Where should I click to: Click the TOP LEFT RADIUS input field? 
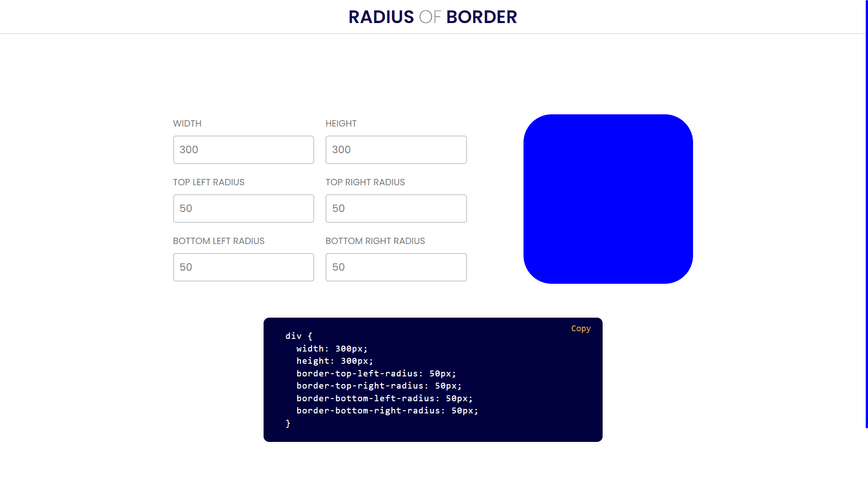(x=243, y=209)
